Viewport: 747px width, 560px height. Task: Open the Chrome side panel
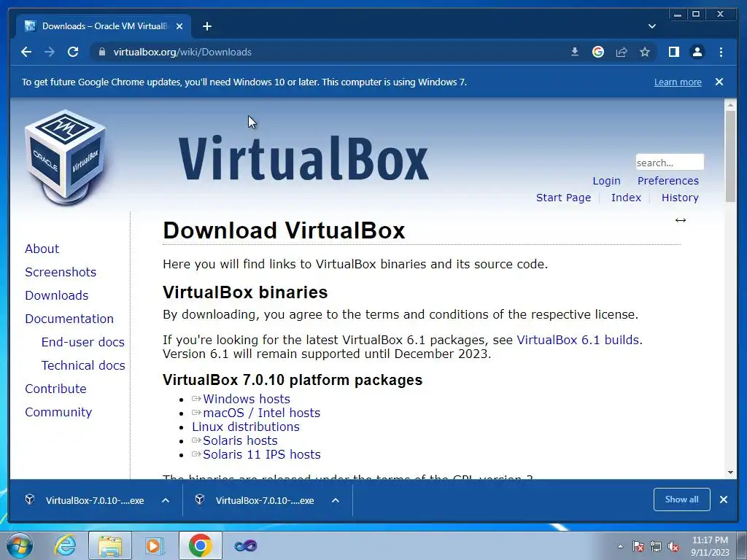click(x=673, y=52)
